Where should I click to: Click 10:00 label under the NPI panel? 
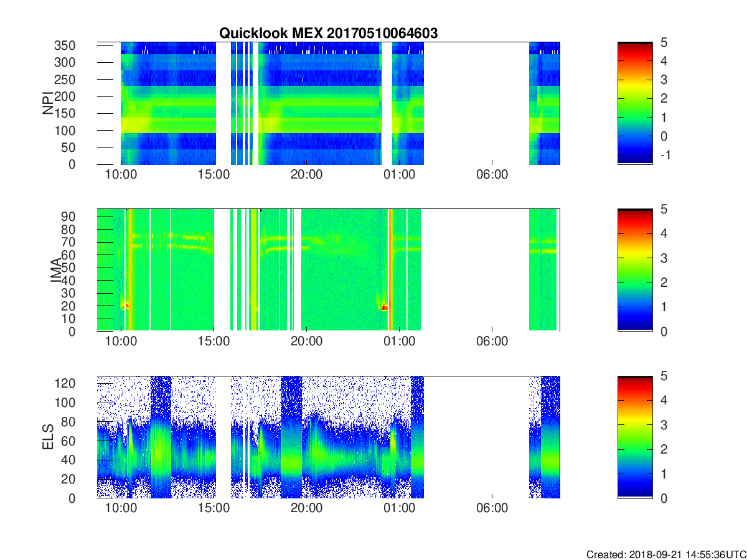pos(121,174)
